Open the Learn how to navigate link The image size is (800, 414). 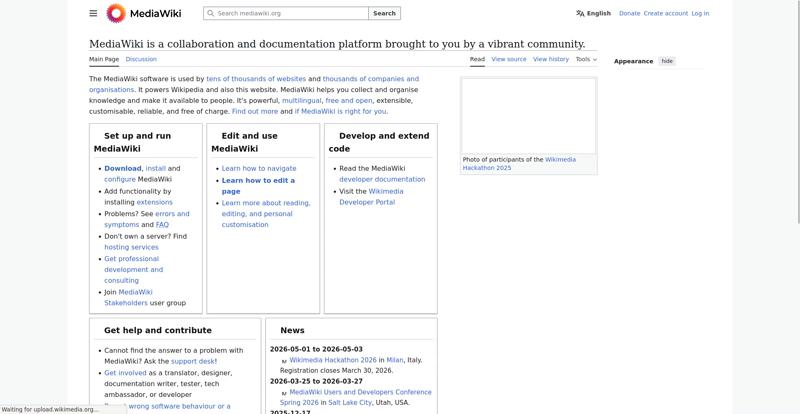pos(258,168)
